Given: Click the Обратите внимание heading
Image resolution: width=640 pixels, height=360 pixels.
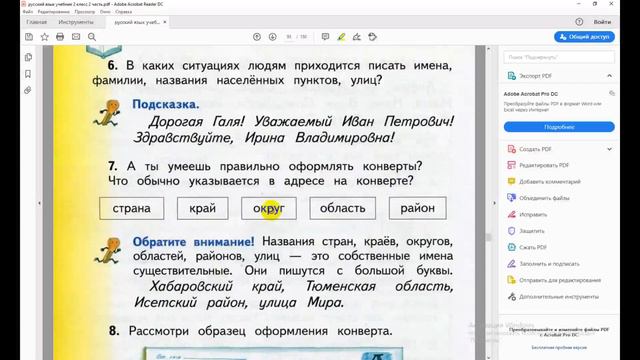Looking at the screenshot, I should click(193, 241).
